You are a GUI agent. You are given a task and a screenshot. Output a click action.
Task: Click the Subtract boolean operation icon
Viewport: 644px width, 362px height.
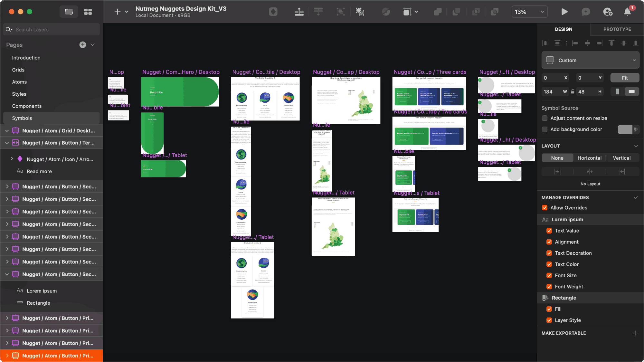[456, 12]
